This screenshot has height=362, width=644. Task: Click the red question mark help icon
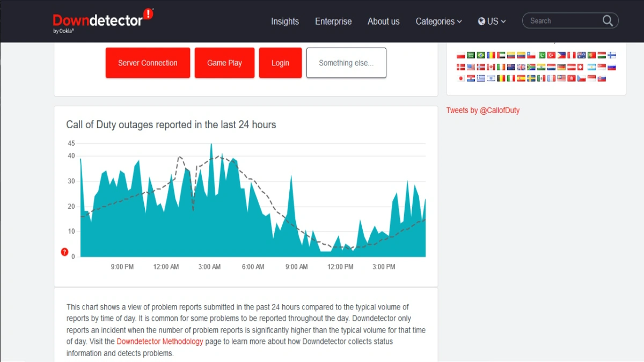tap(64, 252)
